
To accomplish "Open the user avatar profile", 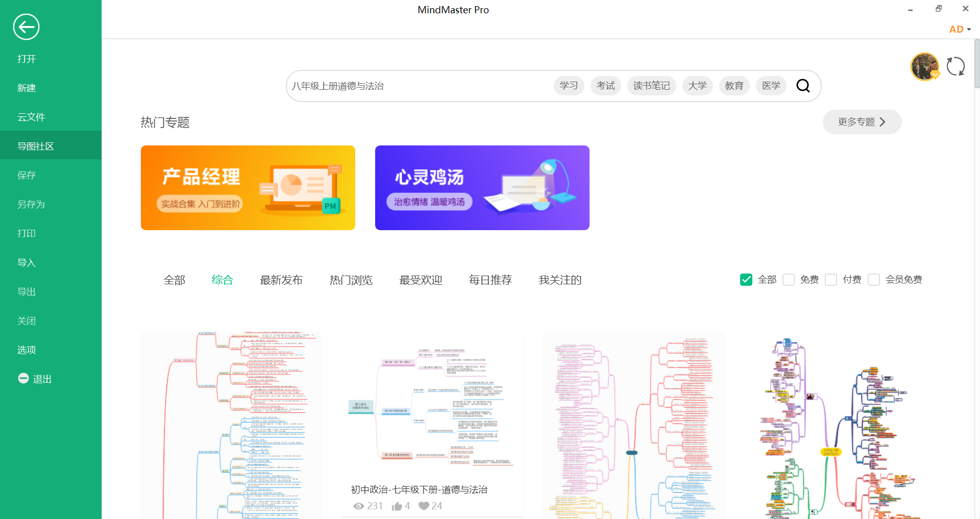I will point(925,66).
